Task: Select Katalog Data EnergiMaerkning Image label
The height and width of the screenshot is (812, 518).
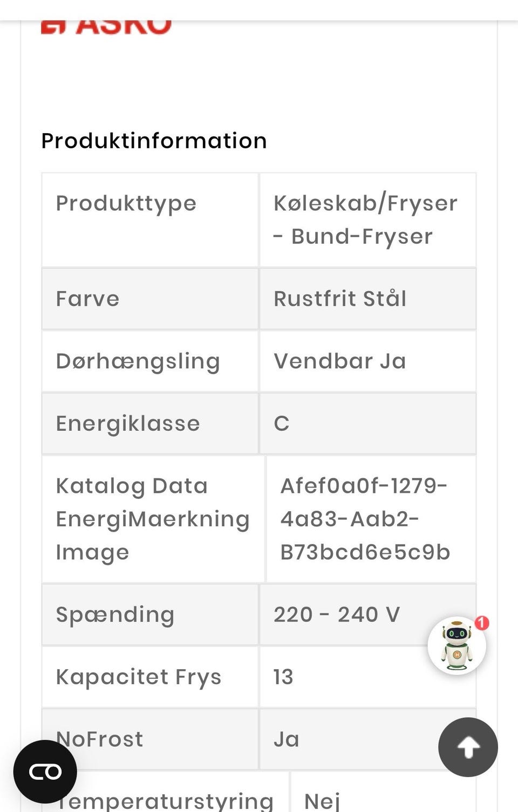Action: 153,519
